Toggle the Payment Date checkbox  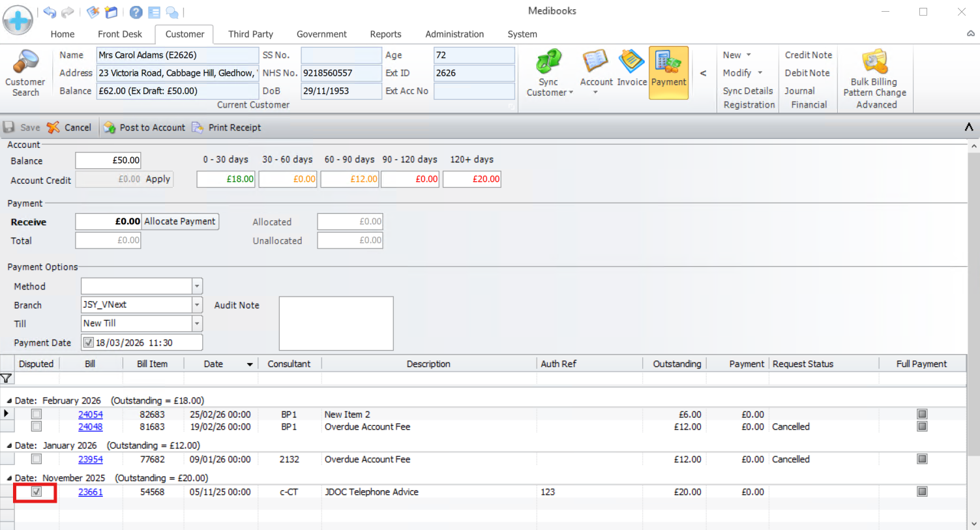[89, 343]
